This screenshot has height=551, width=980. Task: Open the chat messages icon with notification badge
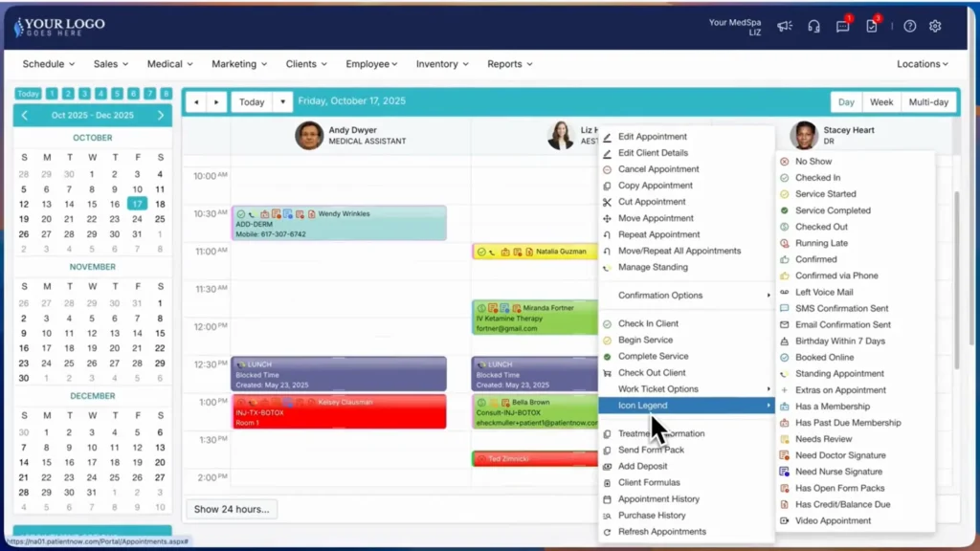(x=842, y=27)
